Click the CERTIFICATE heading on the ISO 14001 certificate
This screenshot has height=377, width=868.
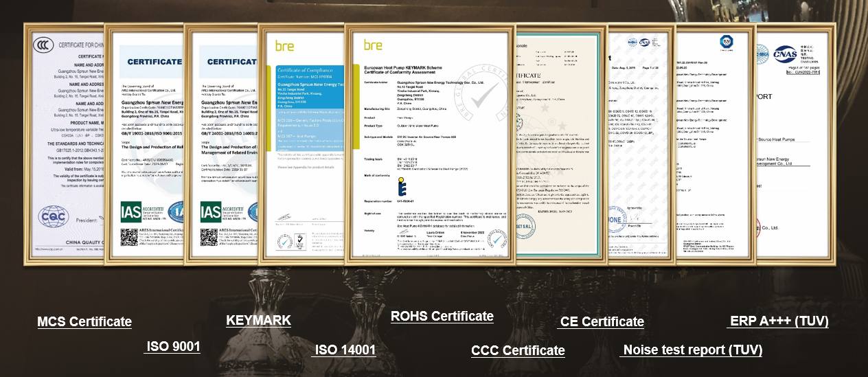pos(231,62)
